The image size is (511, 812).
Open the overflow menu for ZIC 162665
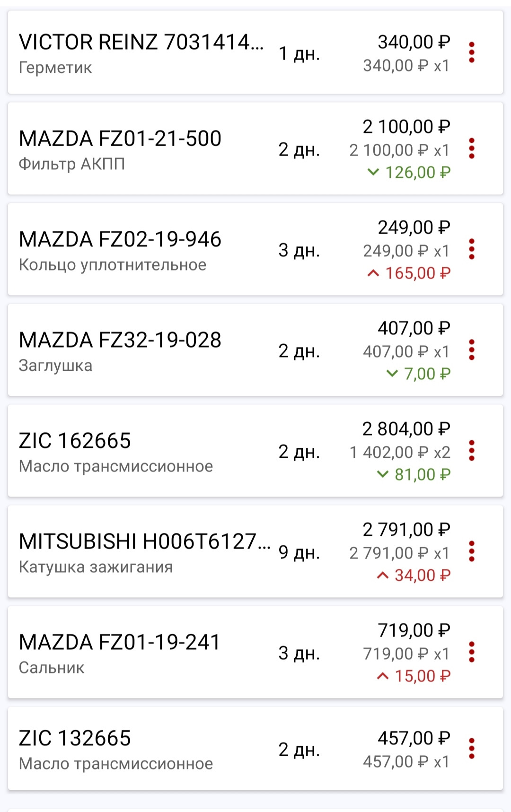click(471, 451)
